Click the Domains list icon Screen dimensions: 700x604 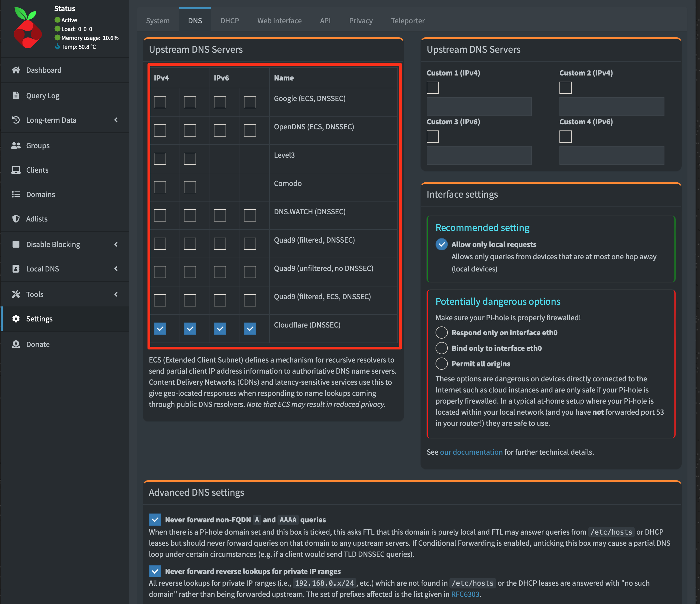(16, 194)
